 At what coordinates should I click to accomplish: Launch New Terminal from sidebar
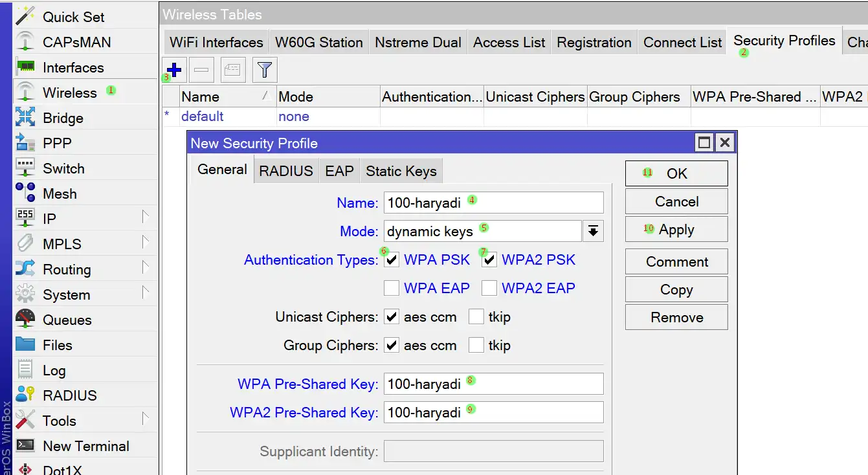[x=85, y=446]
